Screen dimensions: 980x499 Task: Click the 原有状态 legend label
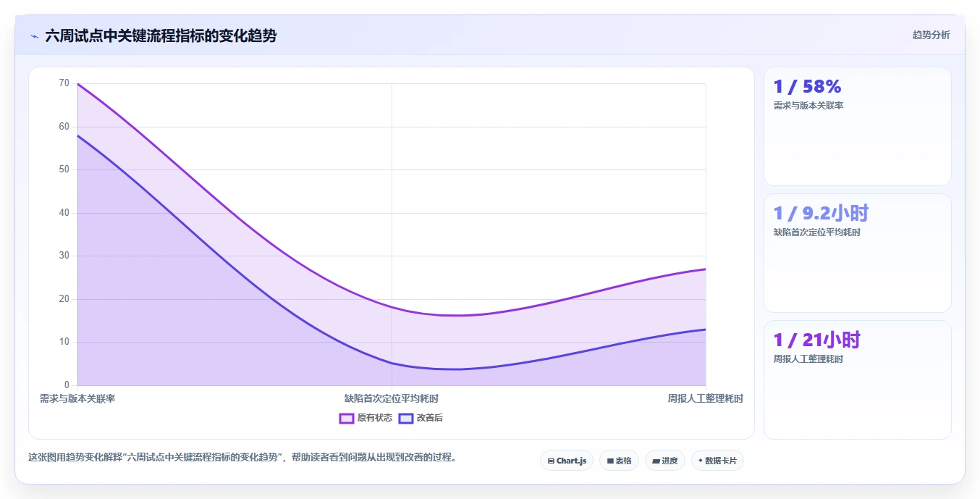click(375, 418)
